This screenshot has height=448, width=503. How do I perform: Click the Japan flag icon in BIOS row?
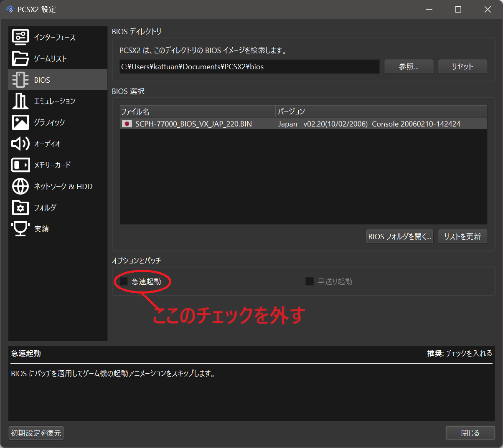tap(127, 124)
